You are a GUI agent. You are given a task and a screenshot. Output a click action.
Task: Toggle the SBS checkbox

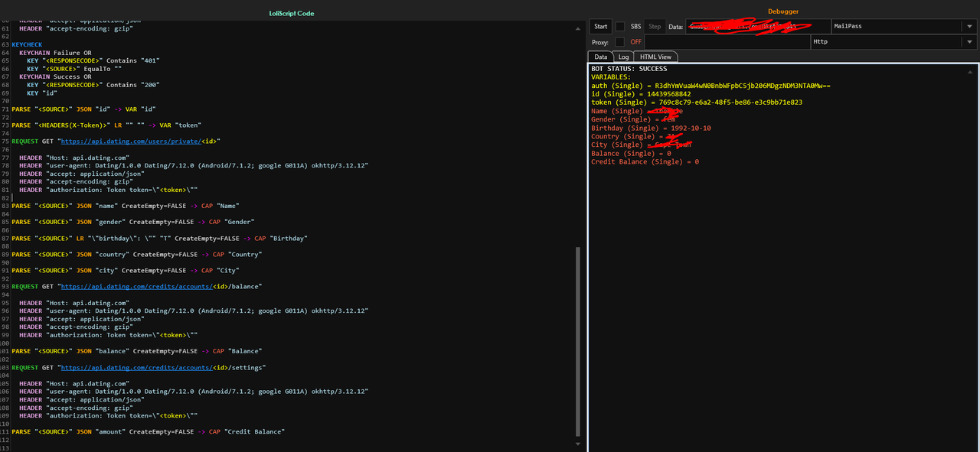pos(620,26)
